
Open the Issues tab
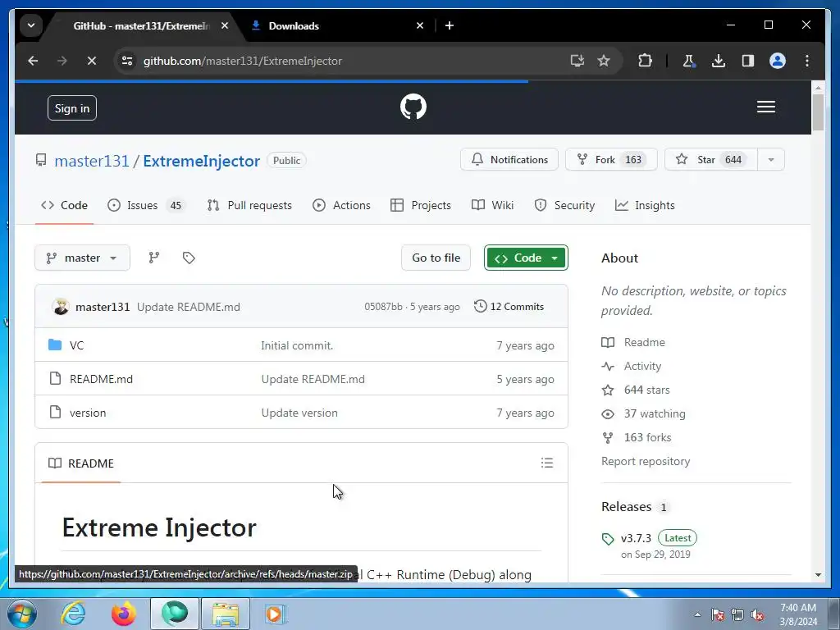point(146,205)
